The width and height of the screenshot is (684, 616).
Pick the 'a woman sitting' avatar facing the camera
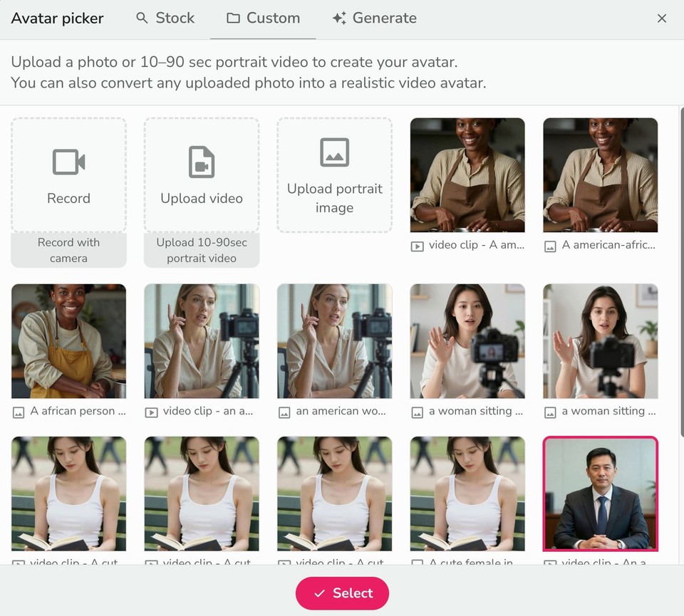coord(467,340)
